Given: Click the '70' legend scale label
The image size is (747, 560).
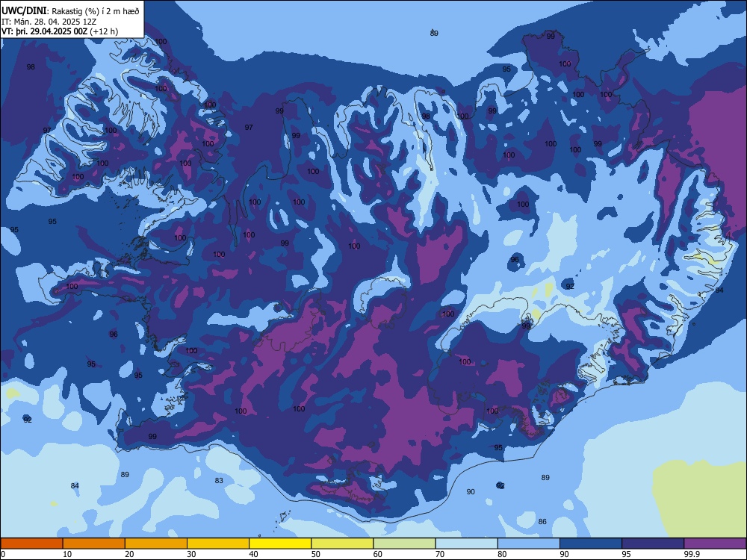Looking at the screenshot, I should pos(440,554).
